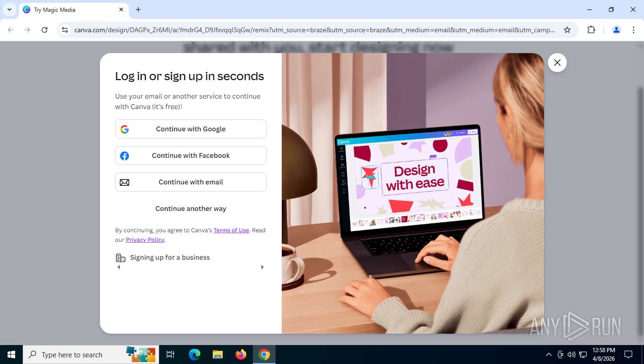The image size is (644, 364).
Task: Select the Try Magic Media tab
Action: click(x=73, y=9)
